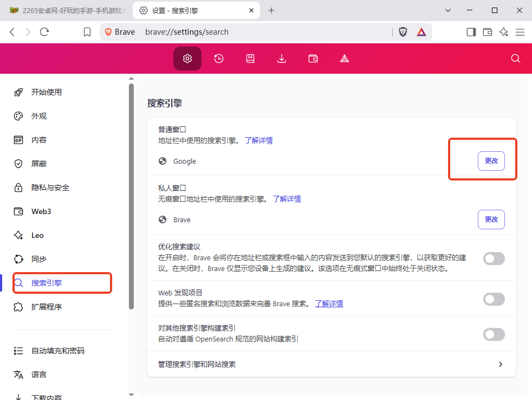Open Leo settings in the sidebar
Viewport: 532px width, 400px height.
pos(37,235)
